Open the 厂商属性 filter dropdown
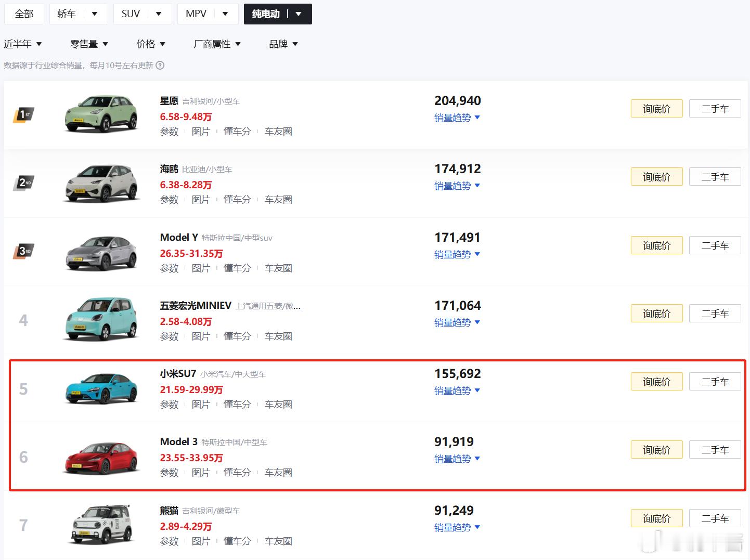Viewport: 750px width, 560px height. tap(217, 44)
